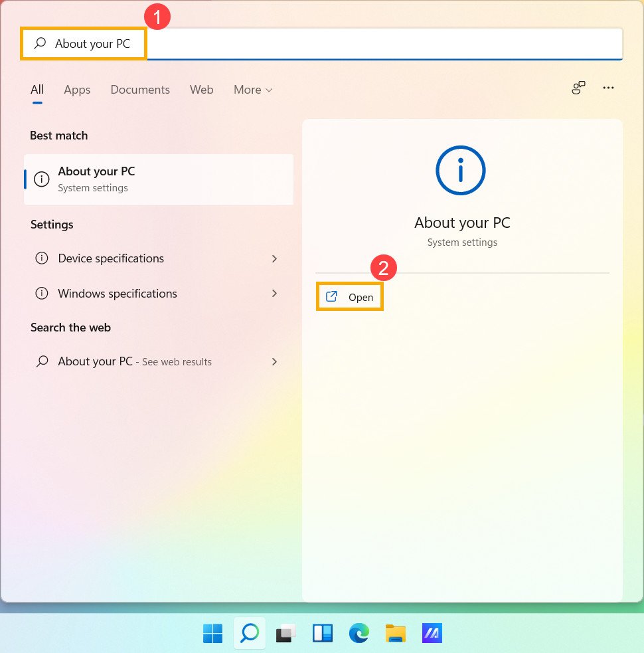Click the 'Best match' heading
This screenshot has height=653, width=644.
[58, 136]
